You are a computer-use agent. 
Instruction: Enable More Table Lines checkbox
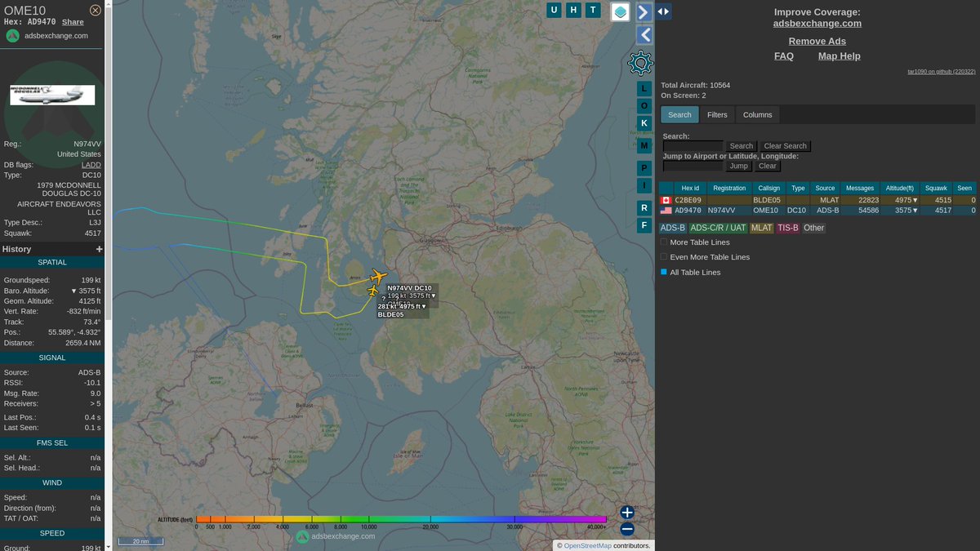pyautogui.click(x=664, y=242)
